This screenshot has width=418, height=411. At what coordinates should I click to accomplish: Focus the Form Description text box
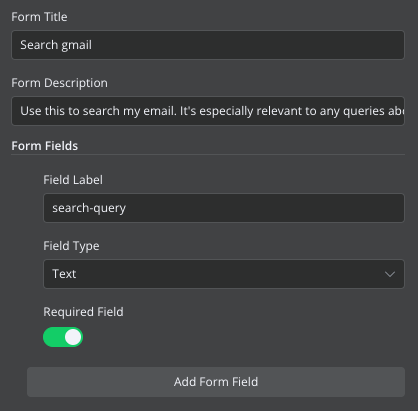coord(208,111)
